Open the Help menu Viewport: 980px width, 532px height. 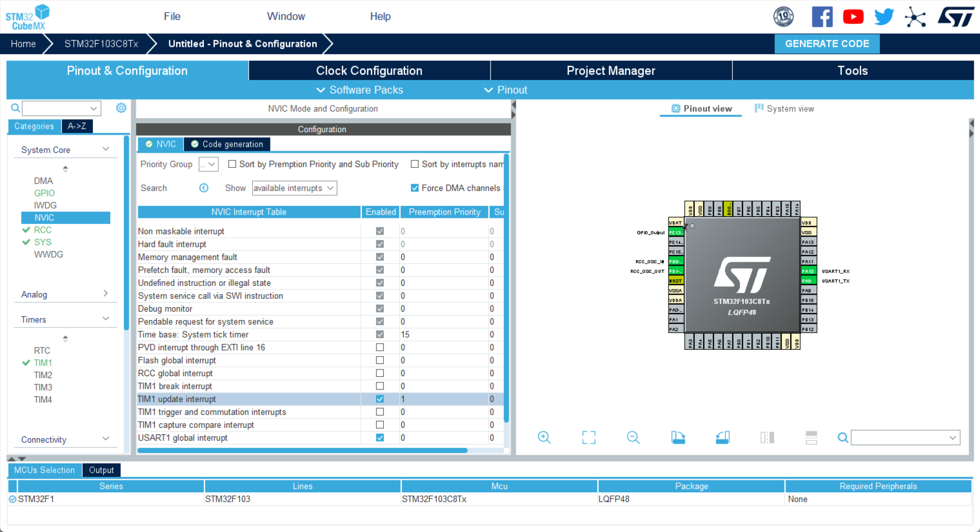pos(381,17)
